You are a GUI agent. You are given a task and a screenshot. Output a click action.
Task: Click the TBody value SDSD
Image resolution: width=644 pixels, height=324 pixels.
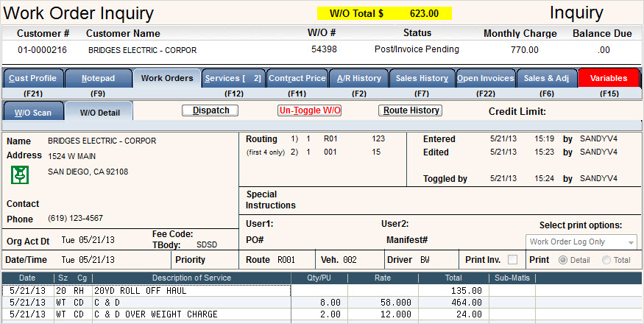207,245
